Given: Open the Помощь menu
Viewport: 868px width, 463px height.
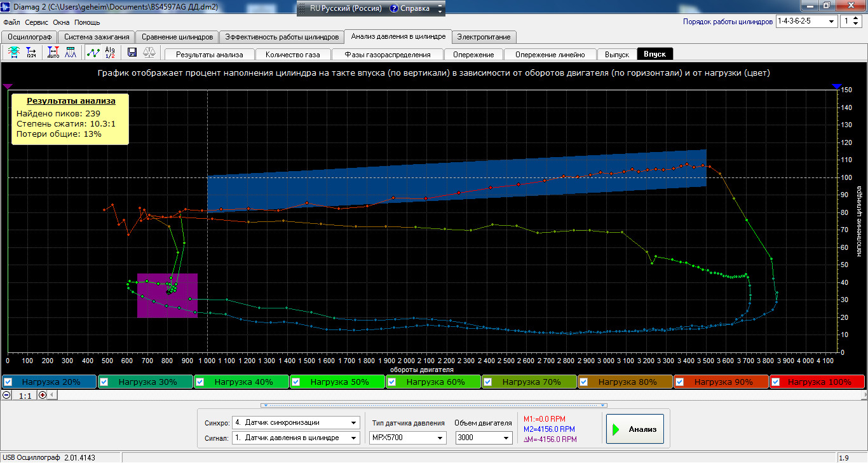Looking at the screenshot, I should [87, 22].
